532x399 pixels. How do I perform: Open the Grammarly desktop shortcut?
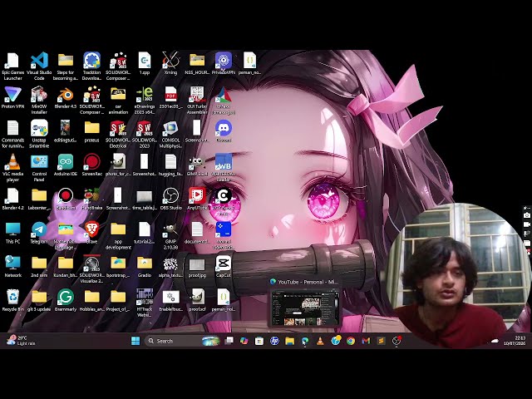66,300
